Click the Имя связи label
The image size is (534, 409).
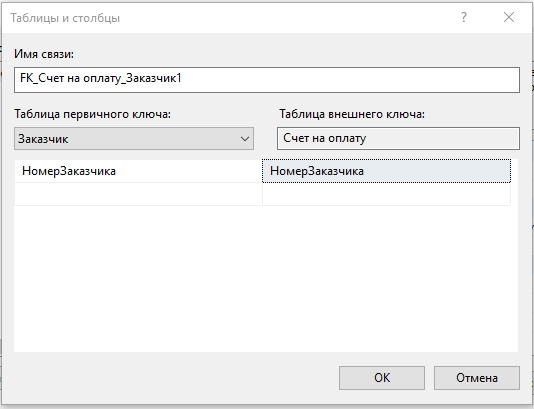point(44,54)
